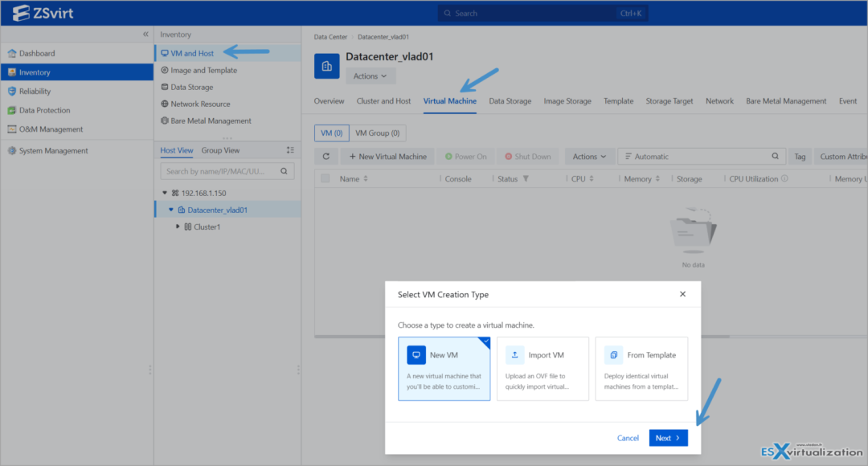Click the CPU Utilization info icon
The height and width of the screenshot is (466, 868).
tap(784, 178)
